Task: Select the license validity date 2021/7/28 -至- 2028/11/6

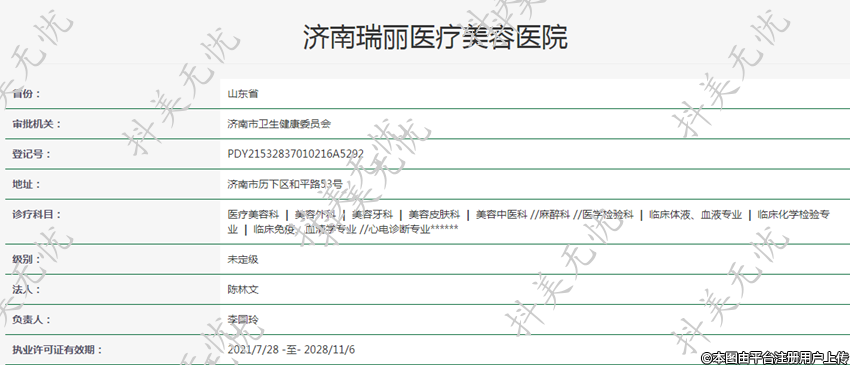Action: 291,349
